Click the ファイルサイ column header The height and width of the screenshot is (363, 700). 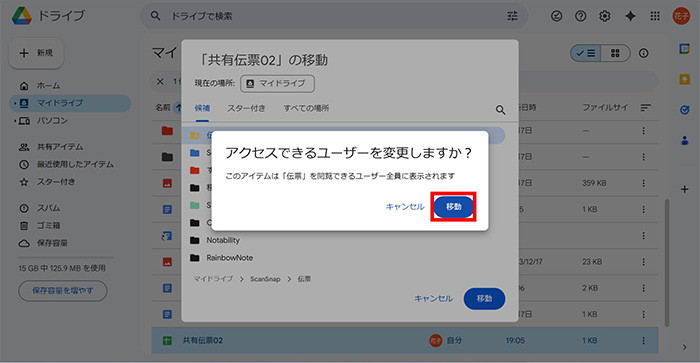pos(605,108)
